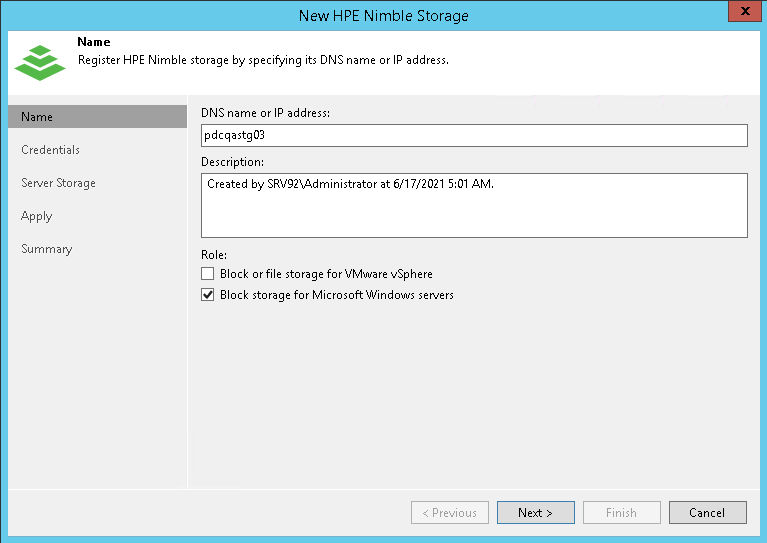Image resolution: width=767 pixels, height=543 pixels.
Task: Click the 'Role:' label
Action: point(214,254)
